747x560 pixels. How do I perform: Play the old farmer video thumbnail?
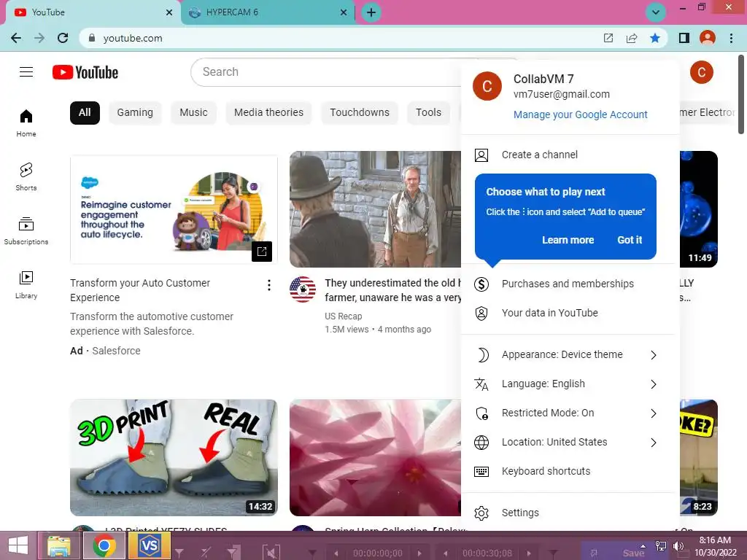[376, 209]
